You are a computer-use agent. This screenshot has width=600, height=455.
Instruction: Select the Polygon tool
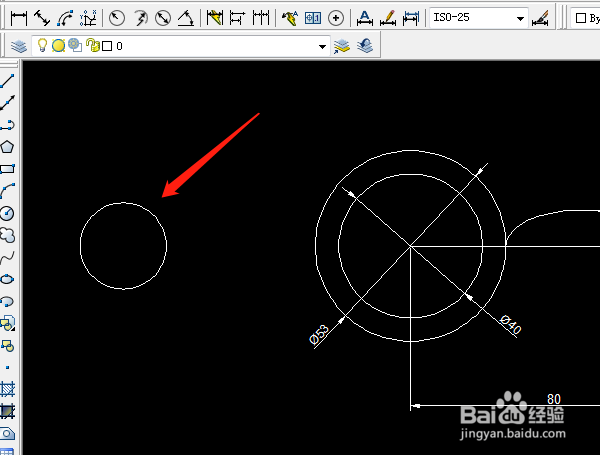(x=8, y=147)
